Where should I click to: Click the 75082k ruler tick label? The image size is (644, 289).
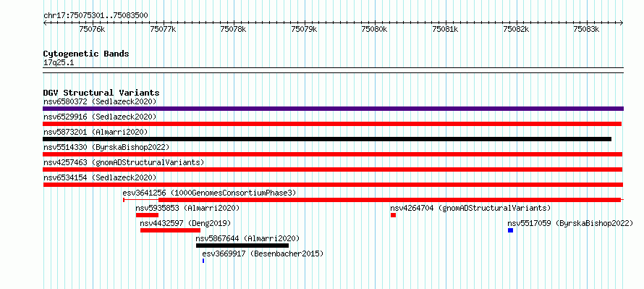coord(516,29)
